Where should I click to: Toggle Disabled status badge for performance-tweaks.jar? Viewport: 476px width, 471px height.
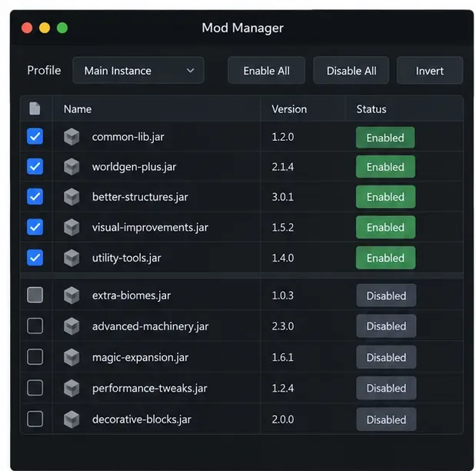pyautogui.click(x=386, y=388)
